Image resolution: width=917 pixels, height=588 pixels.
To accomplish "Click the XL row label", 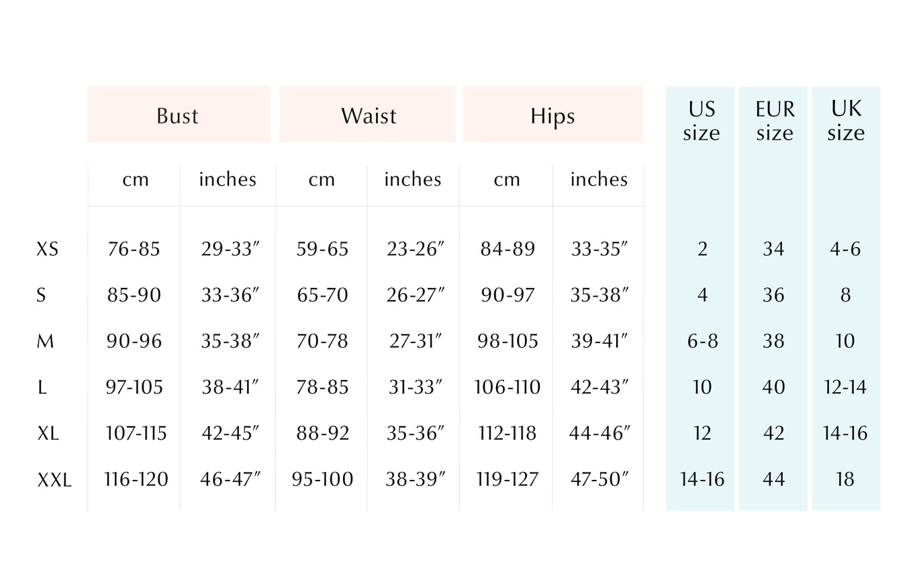I will tap(48, 434).
